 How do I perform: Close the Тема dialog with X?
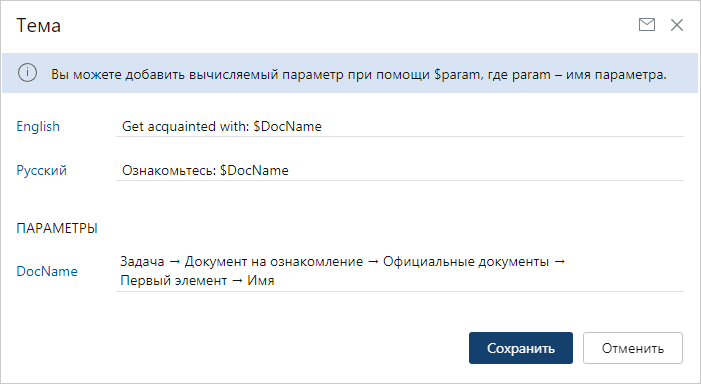pyautogui.click(x=677, y=25)
